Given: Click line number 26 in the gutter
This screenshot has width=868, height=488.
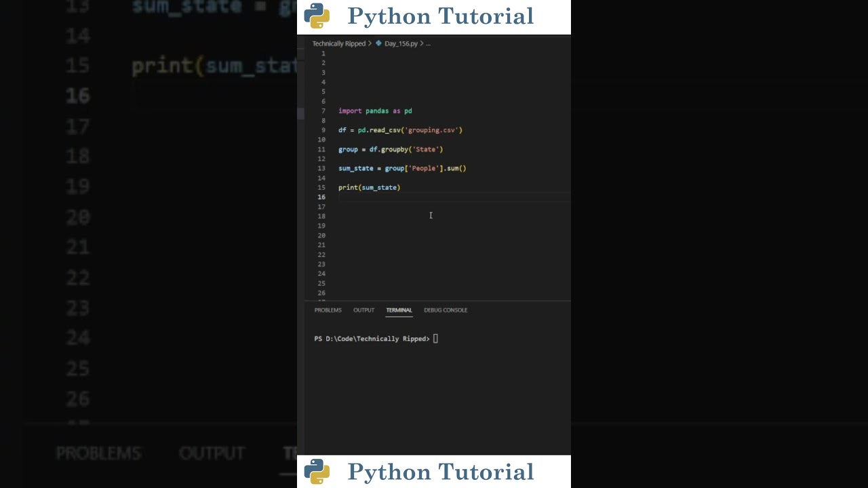Looking at the screenshot, I should click(x=321, y=293).
